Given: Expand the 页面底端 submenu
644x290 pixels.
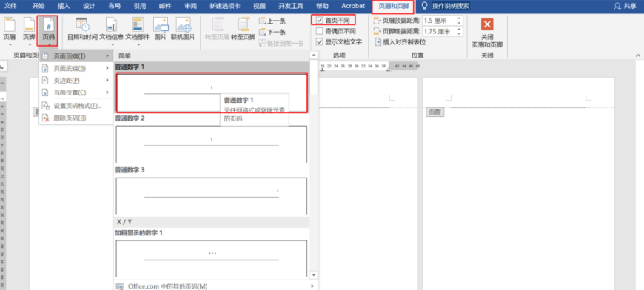Looking at the screenshot, I should (x=76, y=68).
